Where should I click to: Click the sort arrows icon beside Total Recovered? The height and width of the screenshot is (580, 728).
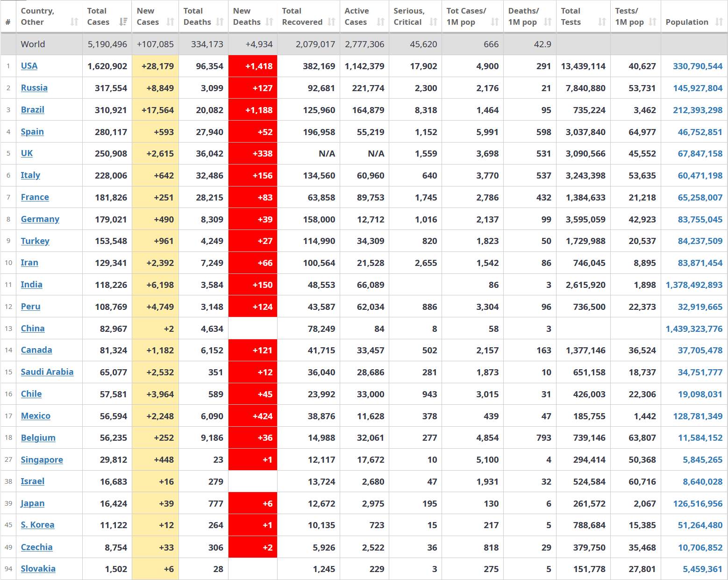[x=331, y=22]
